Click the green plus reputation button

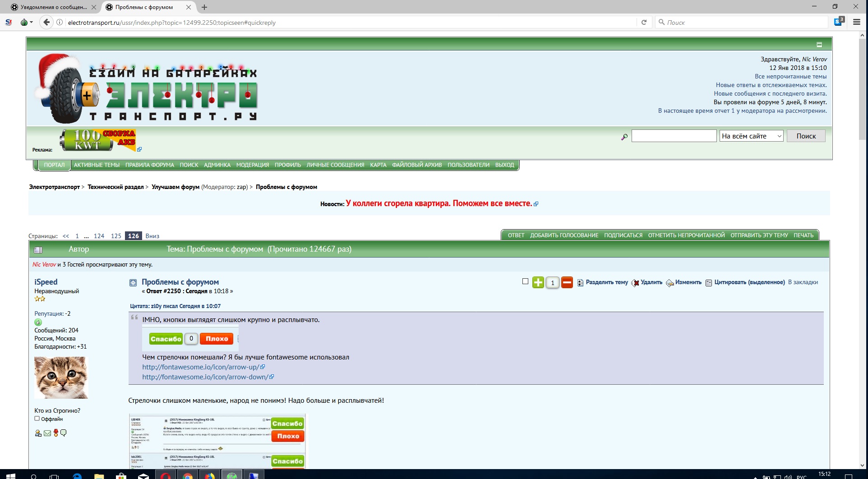point(538,282)
